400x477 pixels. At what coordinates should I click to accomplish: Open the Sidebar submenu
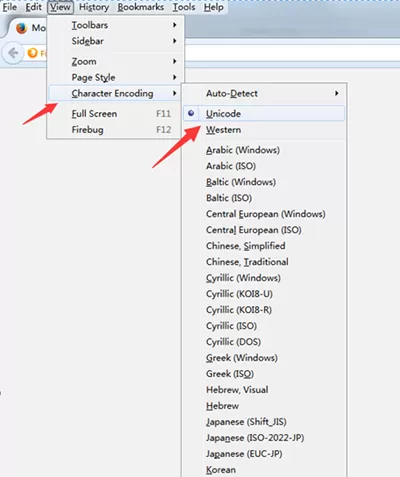click(x=114, y=41)
